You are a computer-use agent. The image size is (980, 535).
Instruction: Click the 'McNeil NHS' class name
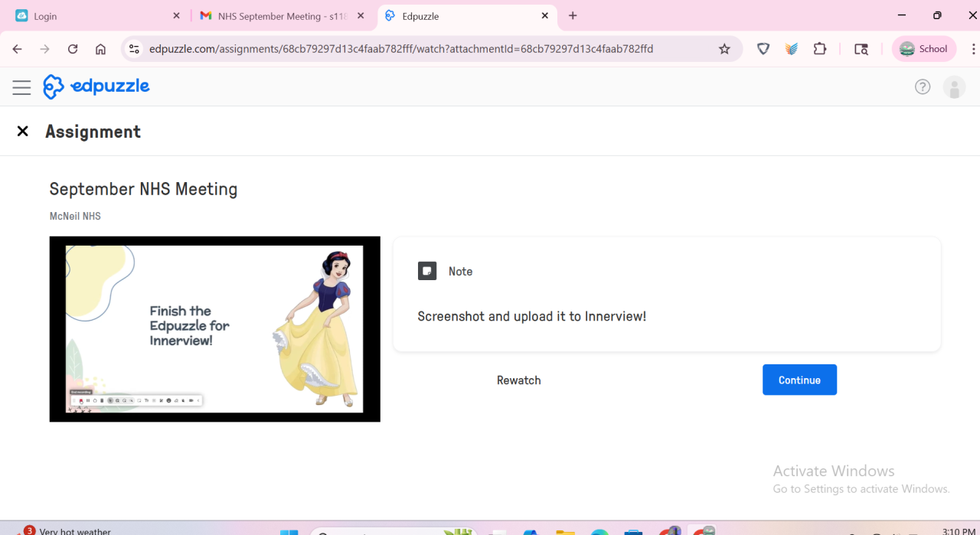tap(75, 217)
